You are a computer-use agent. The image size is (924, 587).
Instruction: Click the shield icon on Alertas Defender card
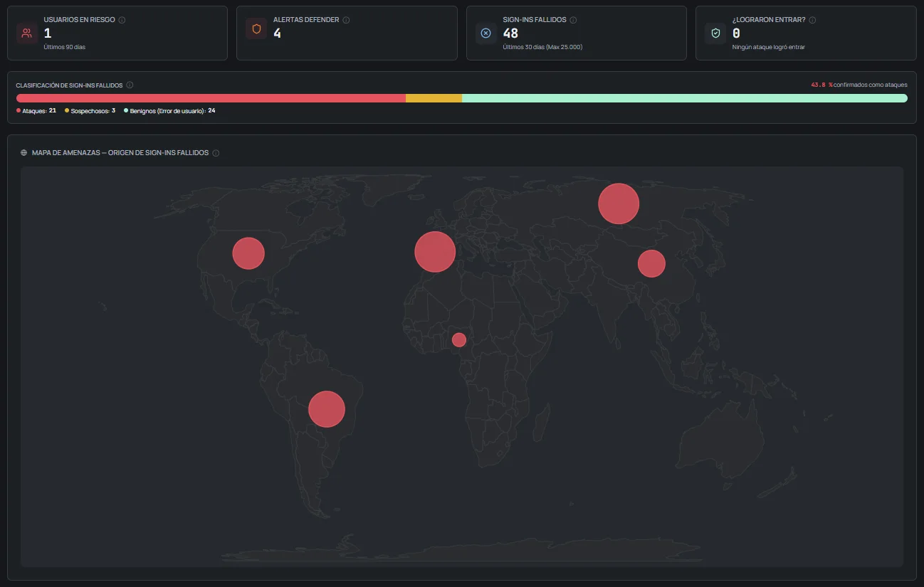coord(256,29)
